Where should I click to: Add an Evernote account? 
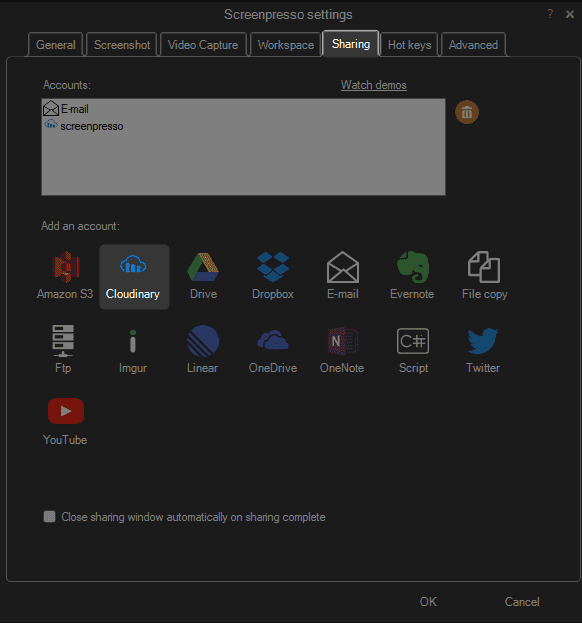coord(412,276)
